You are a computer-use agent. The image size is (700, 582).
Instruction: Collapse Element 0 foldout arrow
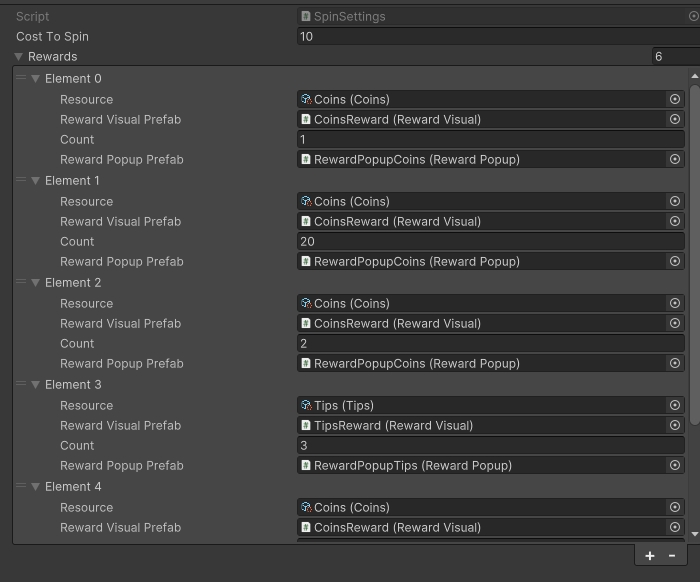(36, 79)
